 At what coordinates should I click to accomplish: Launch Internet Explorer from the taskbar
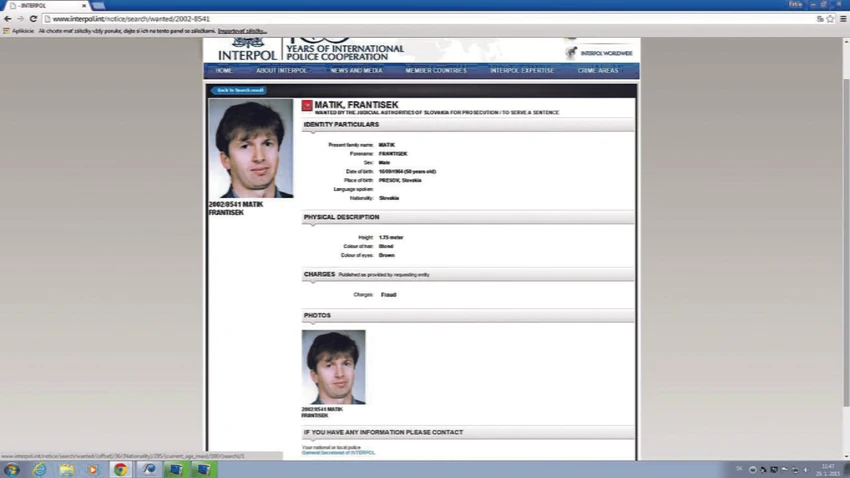tap(40, 470)
